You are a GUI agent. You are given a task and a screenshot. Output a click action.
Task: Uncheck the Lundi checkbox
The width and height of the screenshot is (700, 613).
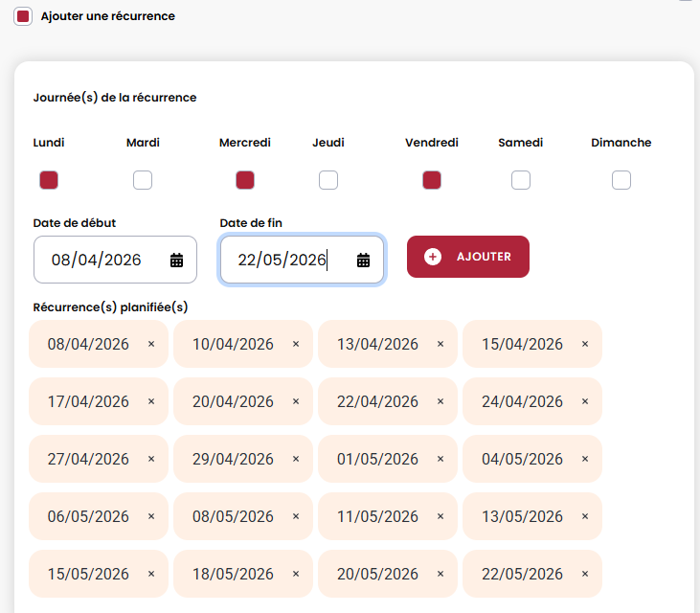coord(49,180)
